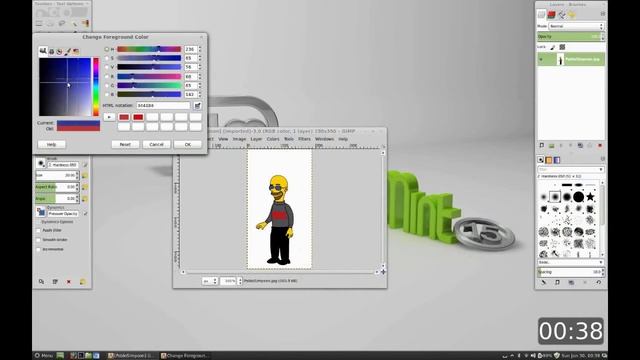Click the B value stepper arrows

click(x=200, y=94)
